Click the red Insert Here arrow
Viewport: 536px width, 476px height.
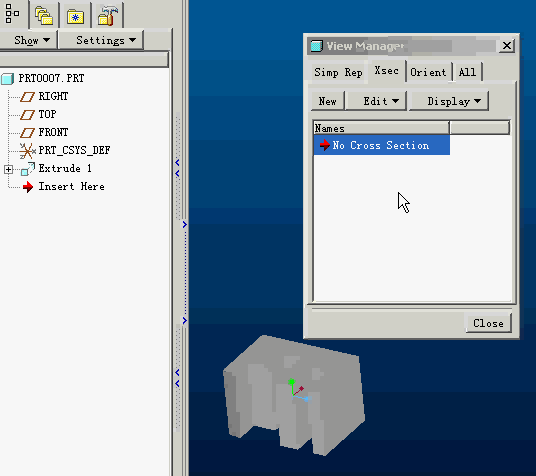pos(28,187)
